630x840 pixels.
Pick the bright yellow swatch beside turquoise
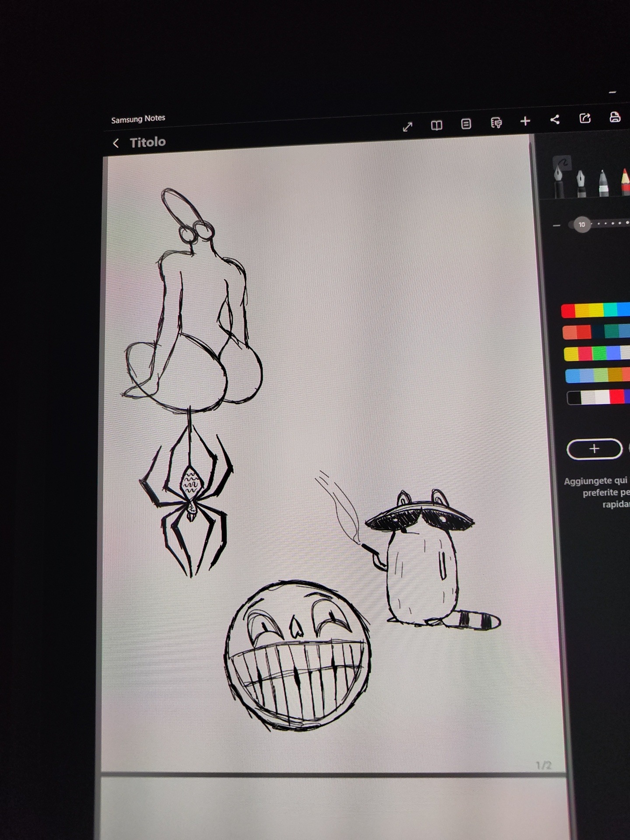(596, 310)
